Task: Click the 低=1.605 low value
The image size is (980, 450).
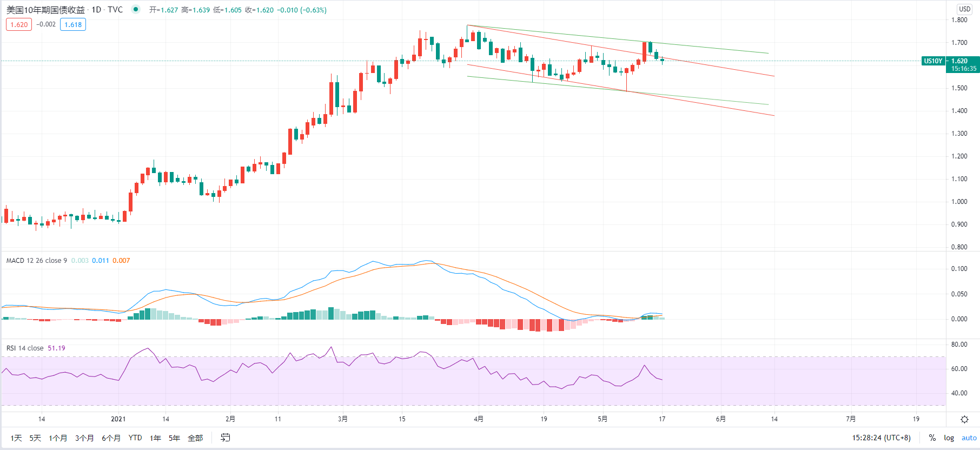Action: pyautogui.click(x=227, y=10)
